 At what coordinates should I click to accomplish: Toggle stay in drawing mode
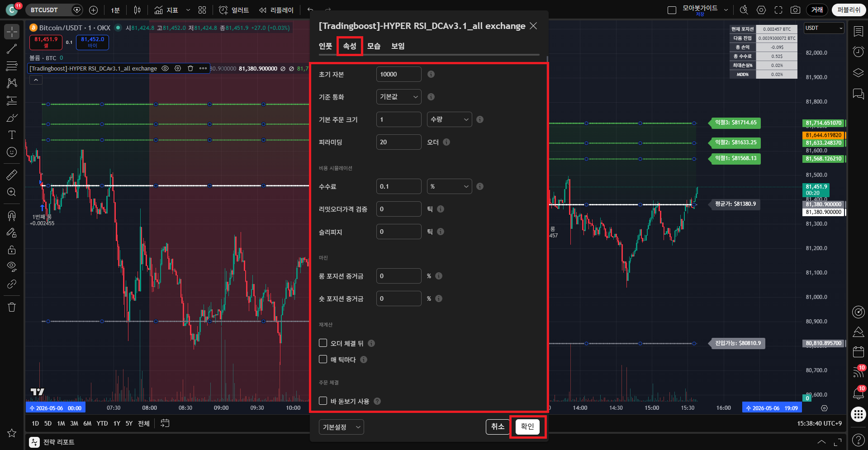coord(12,232)
